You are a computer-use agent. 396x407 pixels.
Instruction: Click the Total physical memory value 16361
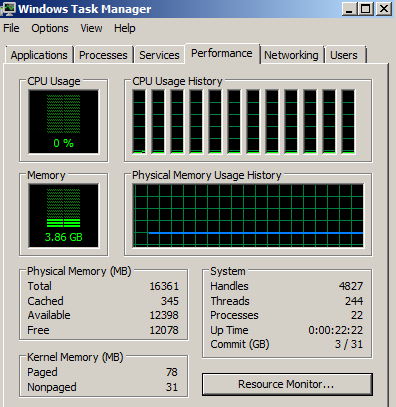pyautogui.click(x=164, y=286)
